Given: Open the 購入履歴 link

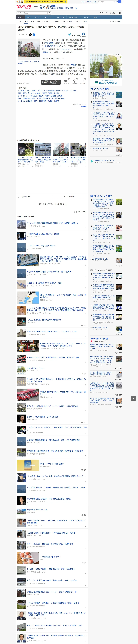Looking at the screenshot, I should click(112, 13).
